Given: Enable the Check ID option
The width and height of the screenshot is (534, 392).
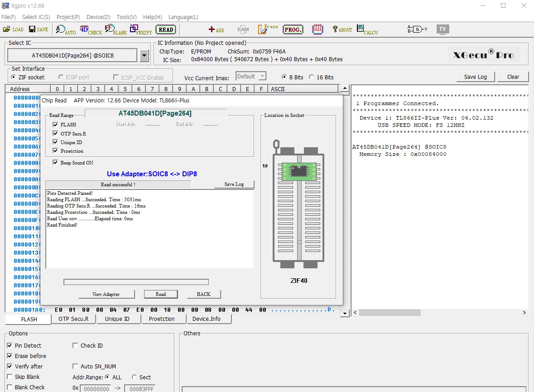Looking at the screenshot, I should (x=75, y=346).
